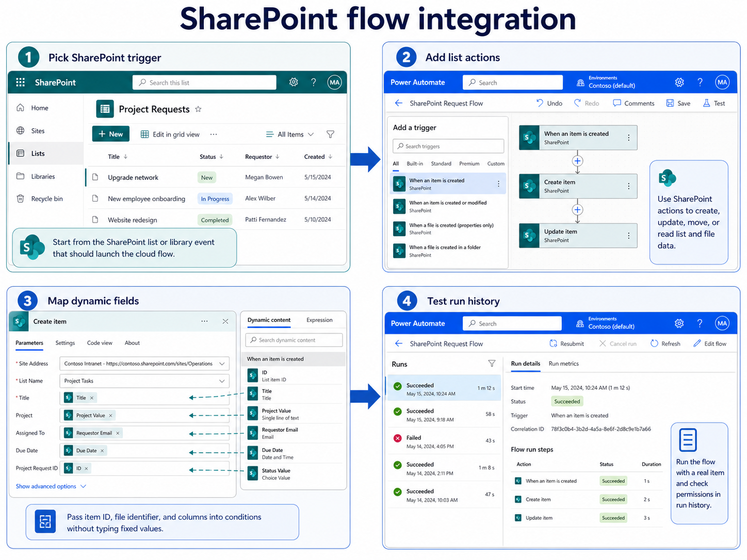Open the filter funnel icon beside Runs
The width and height of the screenshot is (747, 560).
[492, 364]
